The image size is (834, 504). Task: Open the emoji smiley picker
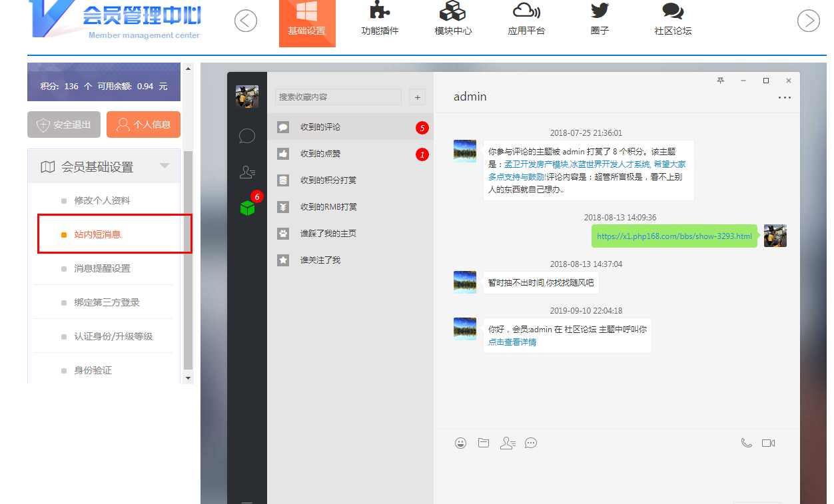tap(460, 443)
